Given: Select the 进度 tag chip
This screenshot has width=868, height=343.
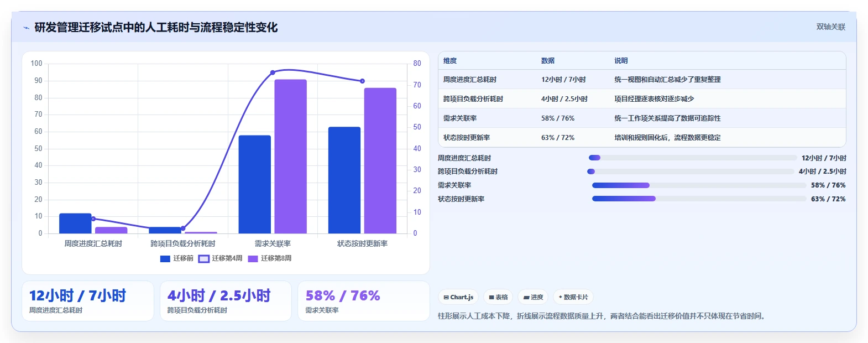Looking at the screenshot, I should coord(533,297).
